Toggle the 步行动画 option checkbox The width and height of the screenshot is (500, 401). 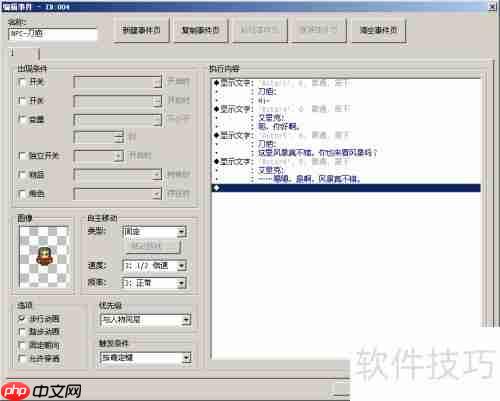coord(22,319)
